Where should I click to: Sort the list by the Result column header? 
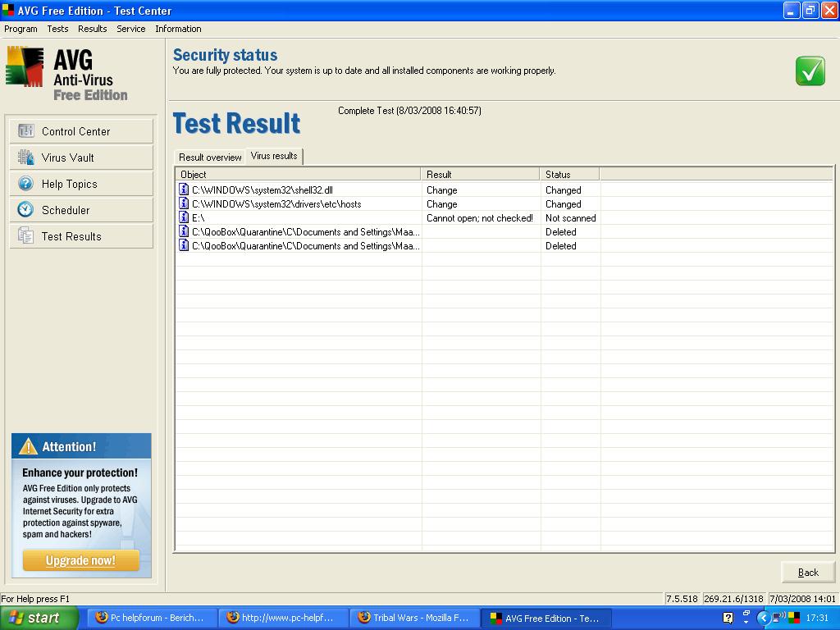(481, 174)
